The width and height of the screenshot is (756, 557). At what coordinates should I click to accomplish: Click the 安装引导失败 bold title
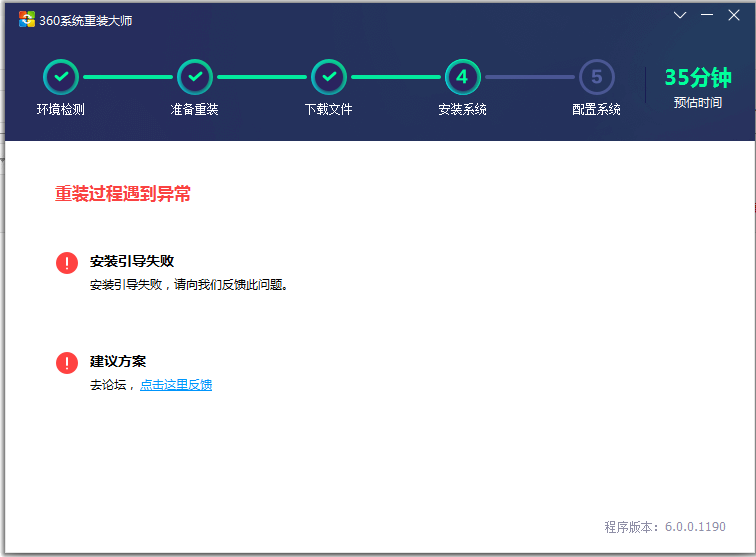pyautogui.click(x=132, y=261)
